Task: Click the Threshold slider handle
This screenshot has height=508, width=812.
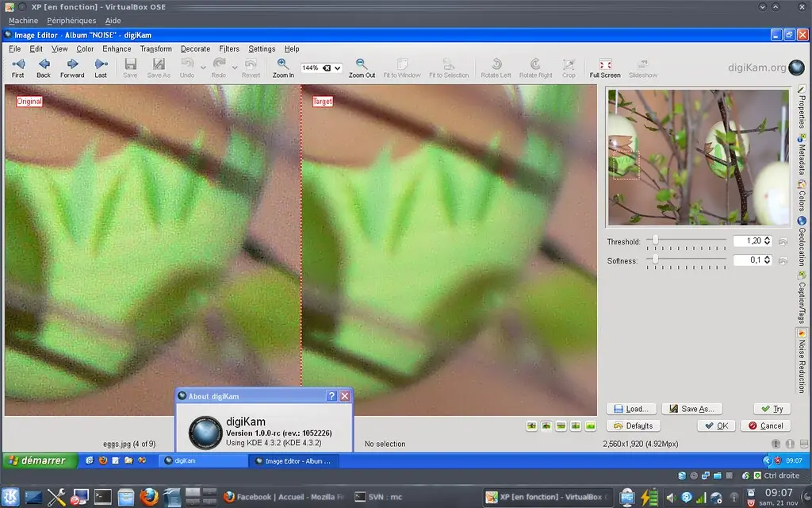Action: (655, 240)
